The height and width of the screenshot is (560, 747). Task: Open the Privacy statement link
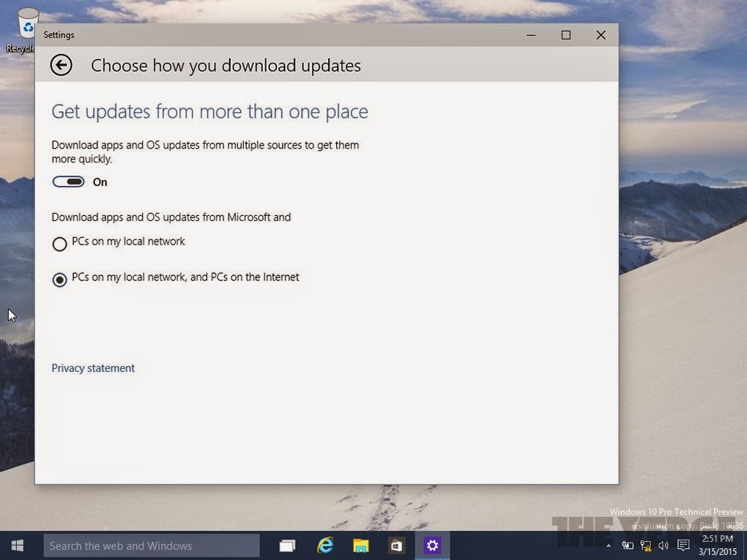coord(93,368)
